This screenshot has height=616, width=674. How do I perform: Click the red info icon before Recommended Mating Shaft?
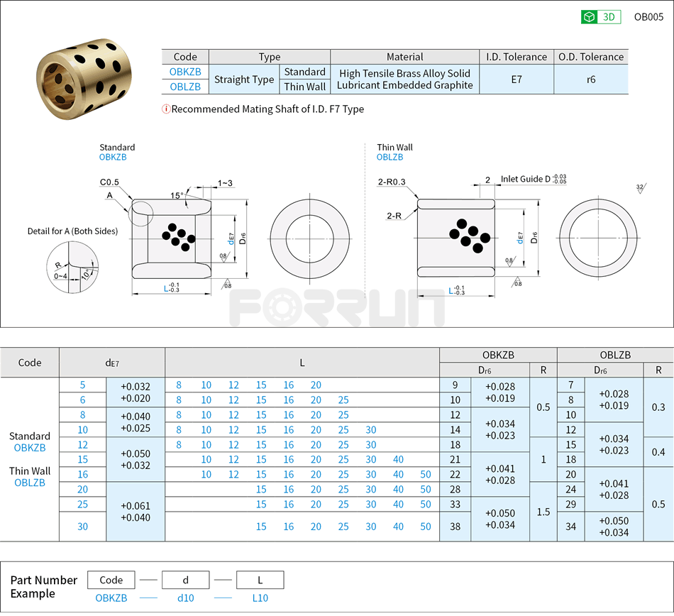166,109
